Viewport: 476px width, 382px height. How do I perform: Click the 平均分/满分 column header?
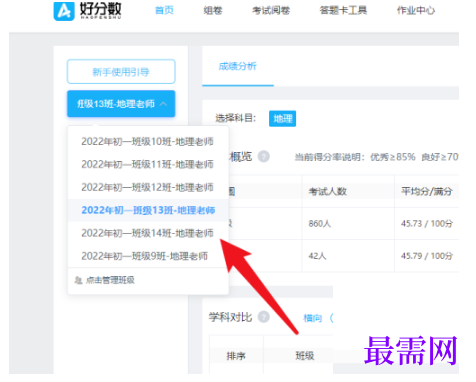point(427,192)
